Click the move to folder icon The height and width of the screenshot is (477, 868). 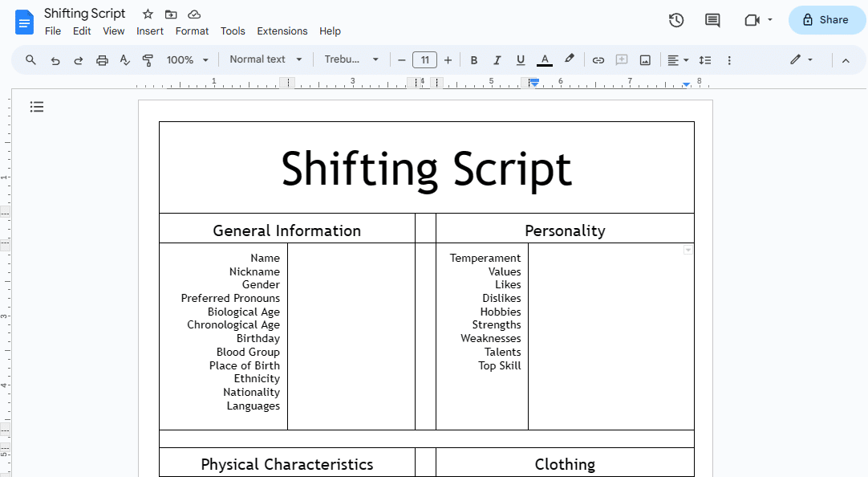pos(171,14)
